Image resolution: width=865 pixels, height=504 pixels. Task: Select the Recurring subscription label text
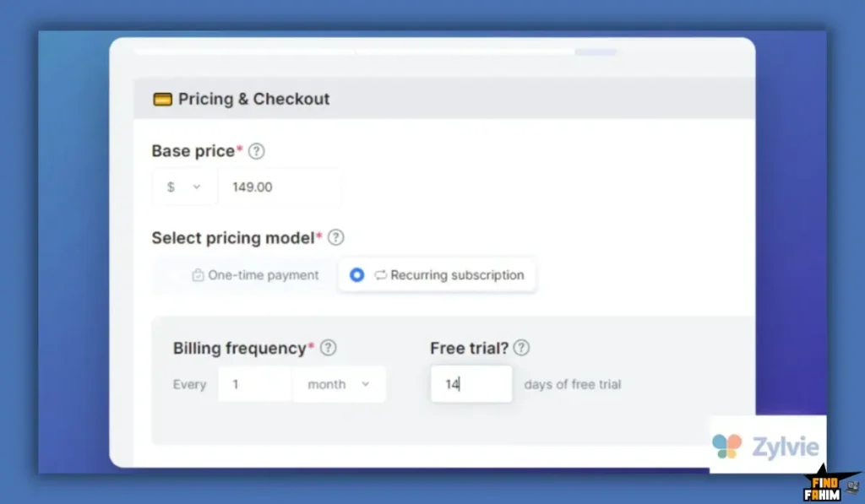[456, 275]
